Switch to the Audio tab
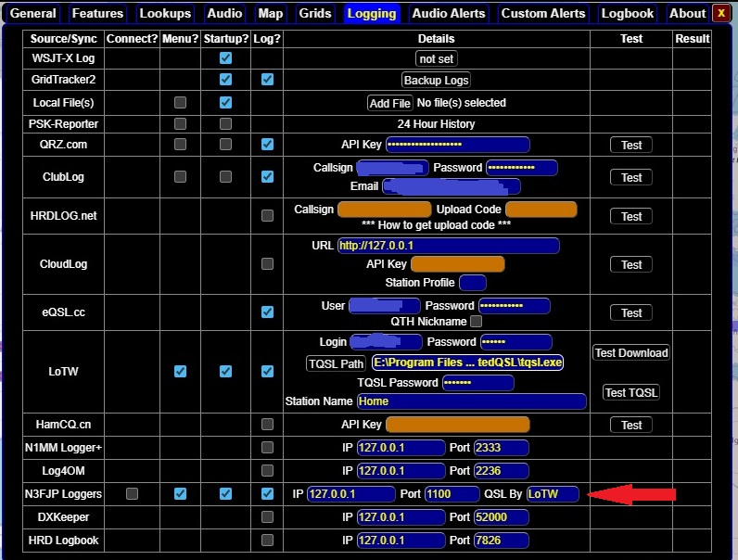The width and height of the screenshot is (738, 560). pyautogui.click(x=224, y=13)
